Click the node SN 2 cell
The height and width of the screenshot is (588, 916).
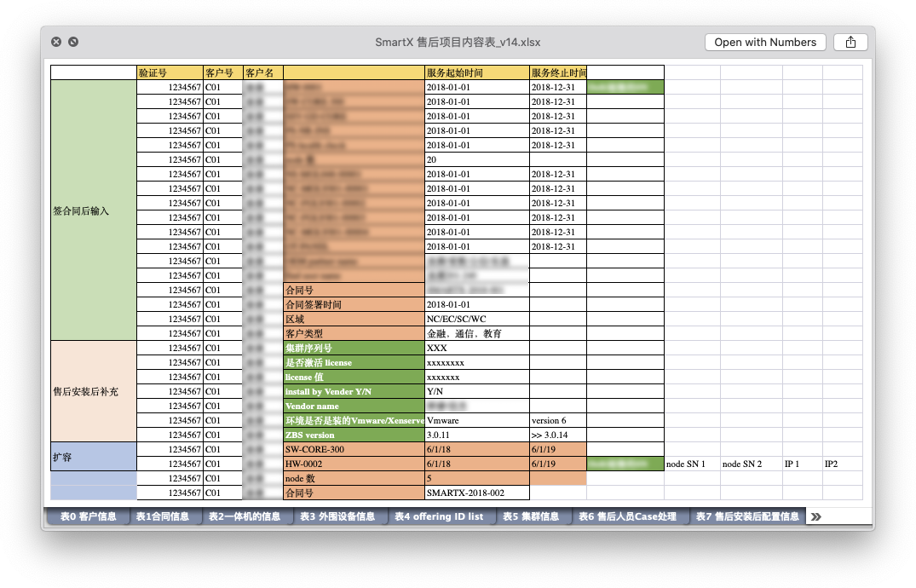click(752, 464)
